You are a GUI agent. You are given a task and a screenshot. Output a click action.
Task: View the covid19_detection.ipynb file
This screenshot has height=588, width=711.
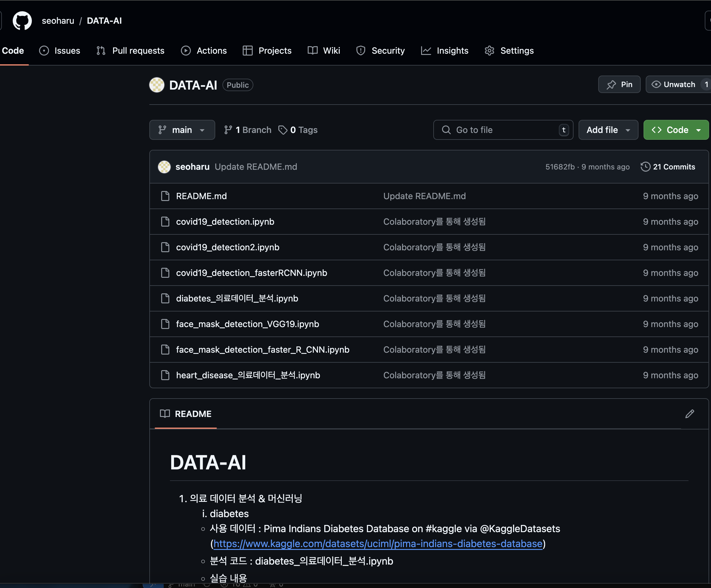click(x=225, y=222)
